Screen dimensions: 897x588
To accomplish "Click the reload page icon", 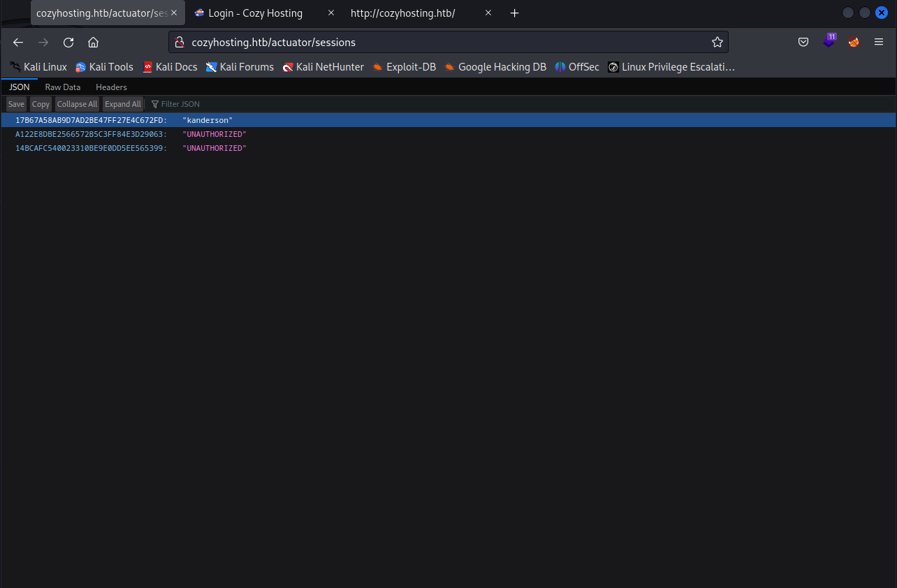I will click(x=68, y=43).
